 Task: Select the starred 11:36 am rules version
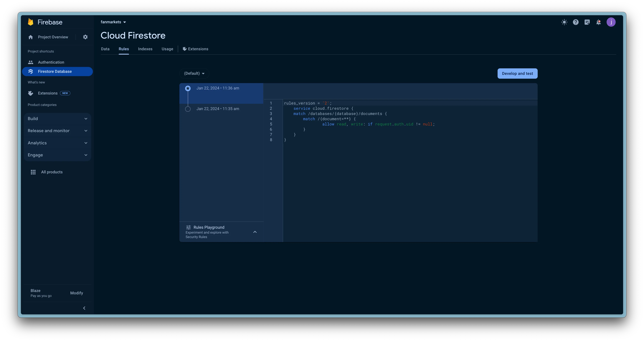[218, 88]
